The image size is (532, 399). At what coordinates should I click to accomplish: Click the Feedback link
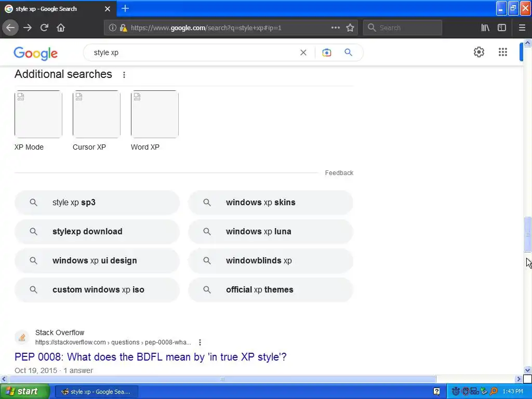[339, 172]
